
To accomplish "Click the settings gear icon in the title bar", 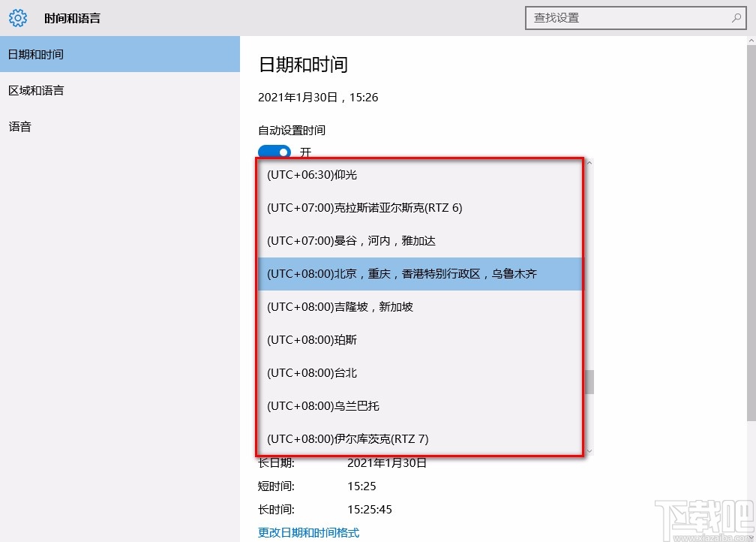I will [x=18, y=18].
